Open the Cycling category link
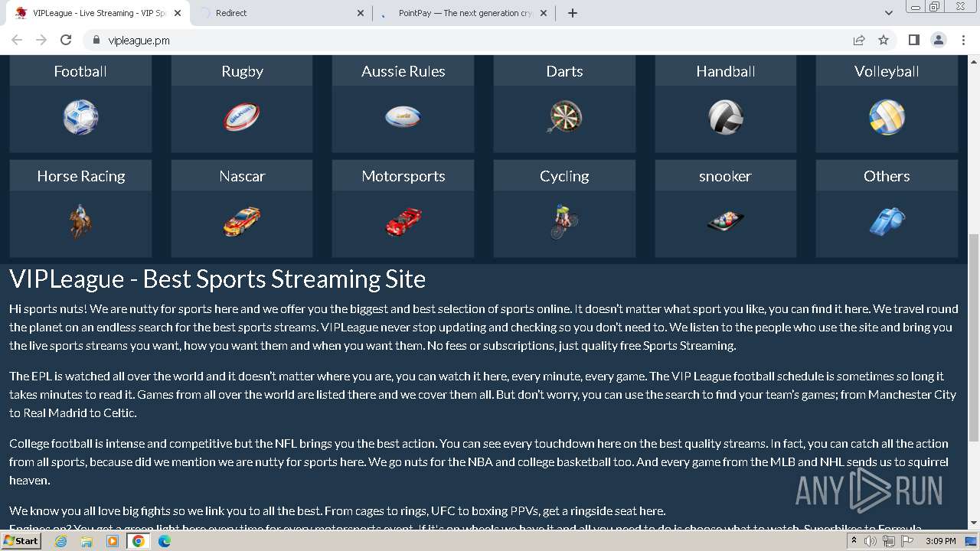The height and width of the screenshot is (551, 980). (x=564, y=176)
